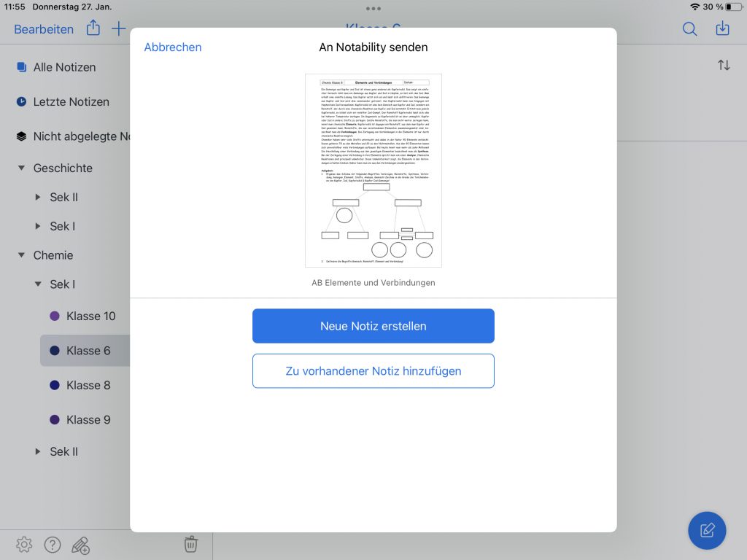Tap the pencil-plus icon at bottom left
This screenshot has width=747, height=560.
(81, 545)
